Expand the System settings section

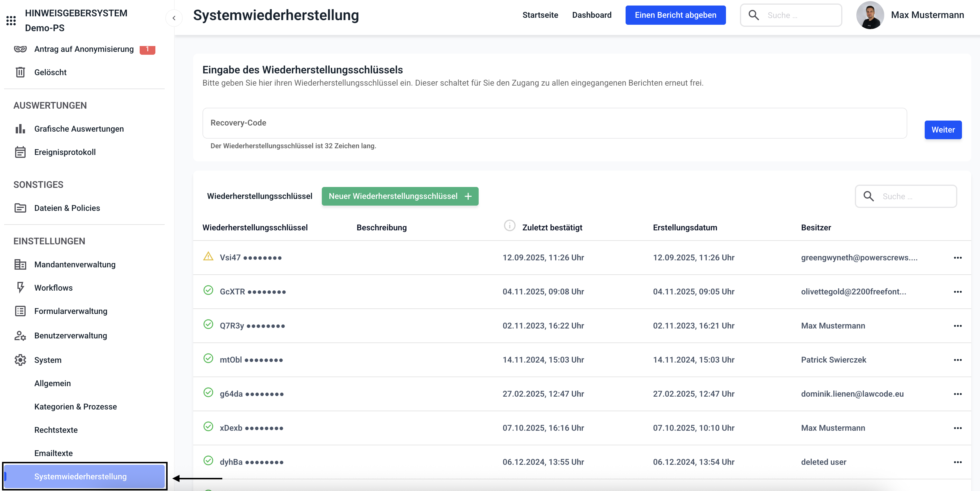(47, 360)
